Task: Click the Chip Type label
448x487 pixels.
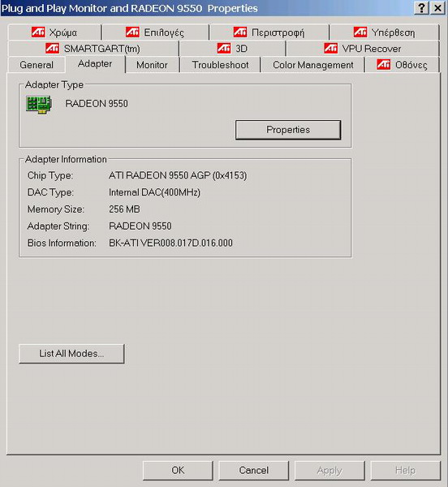Action: click(50, 175)
